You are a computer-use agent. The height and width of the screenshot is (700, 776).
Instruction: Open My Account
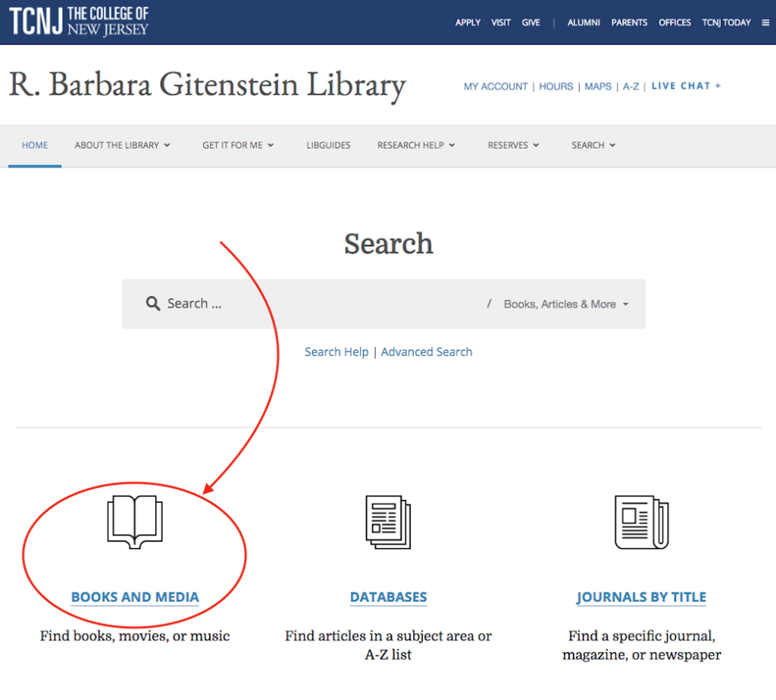[496, 86]
